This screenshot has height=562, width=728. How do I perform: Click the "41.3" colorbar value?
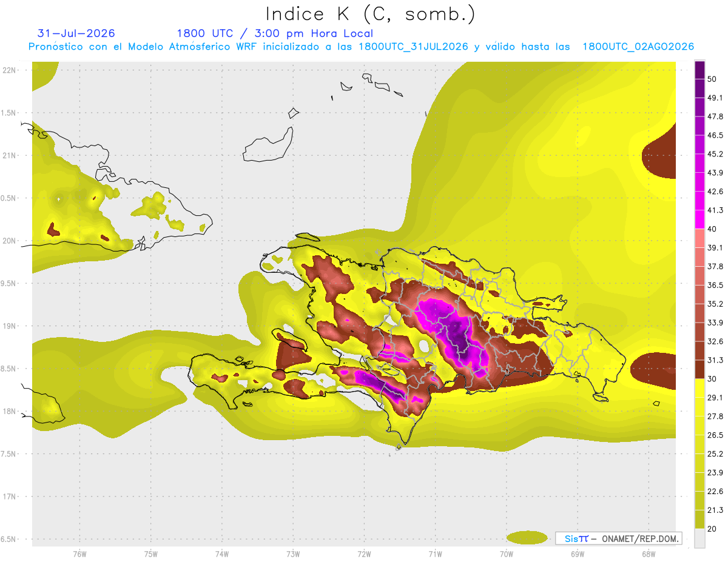(715, 210)
